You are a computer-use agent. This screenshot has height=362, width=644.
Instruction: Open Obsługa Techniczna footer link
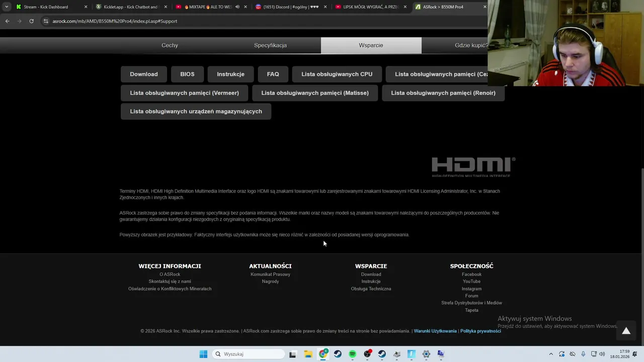tap(371, 289)
